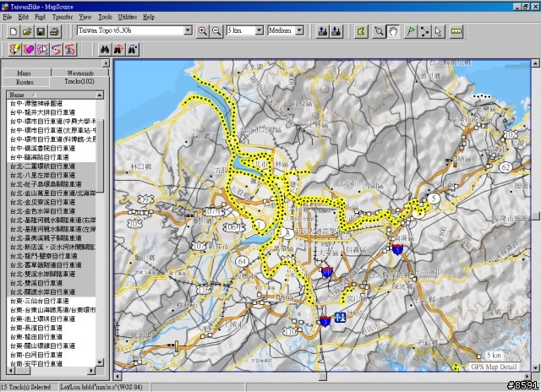Open the Medium detail level dropdown
The image size is (541, 392).
tap(299, 30)
